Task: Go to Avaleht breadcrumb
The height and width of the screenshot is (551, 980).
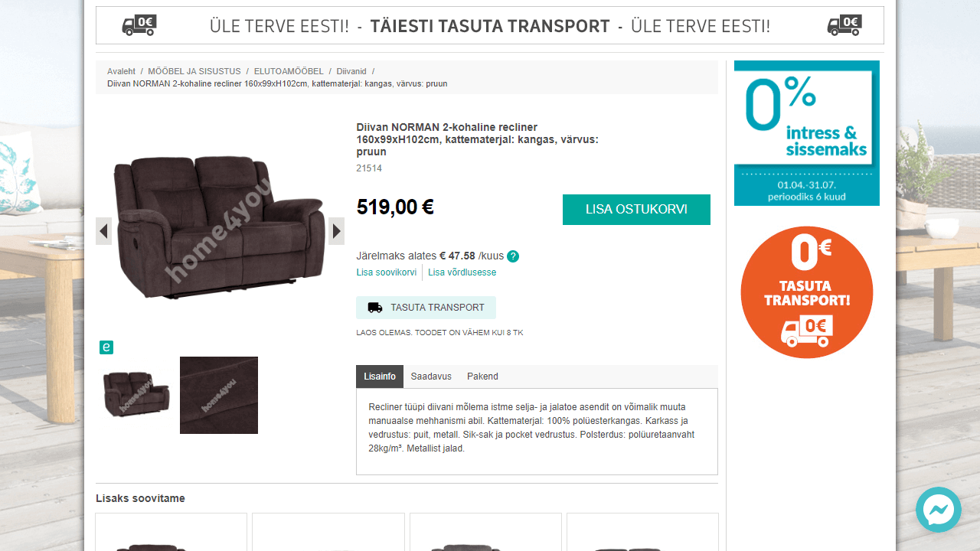Action: tap(121, 71)
